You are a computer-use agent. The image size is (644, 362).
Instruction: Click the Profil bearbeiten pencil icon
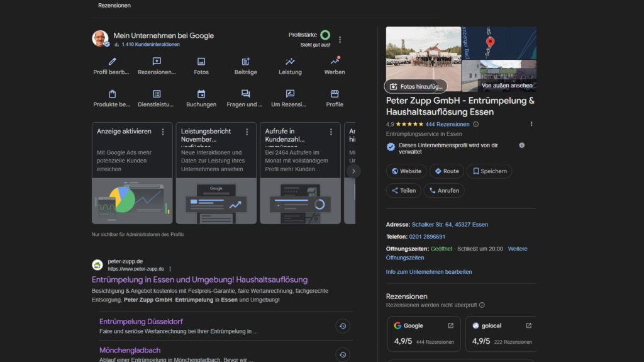click(x=112, y=62)
